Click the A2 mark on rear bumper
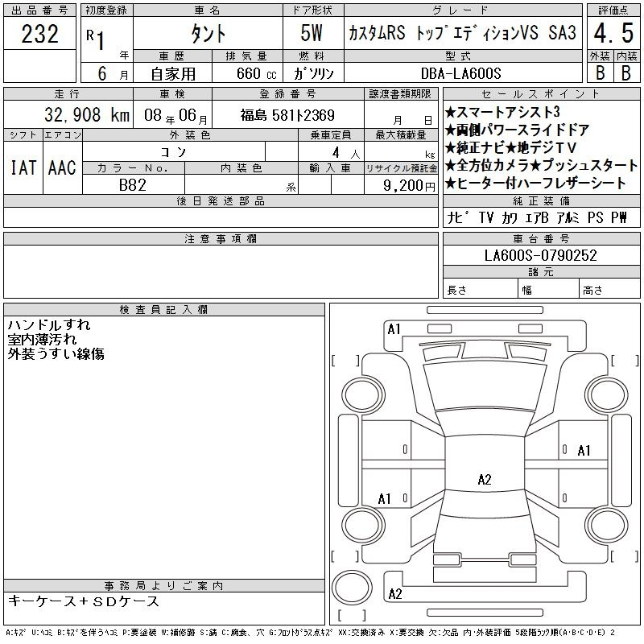The width and height of the screenshot is (644, 644). pyautogui.click(x=394, y=594)
